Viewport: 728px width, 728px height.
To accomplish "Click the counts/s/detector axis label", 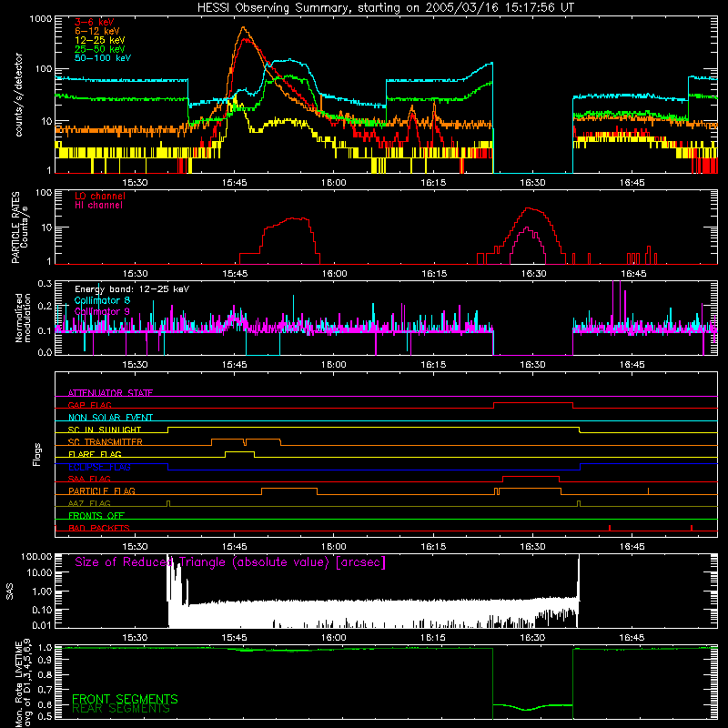I will (18, 95).
